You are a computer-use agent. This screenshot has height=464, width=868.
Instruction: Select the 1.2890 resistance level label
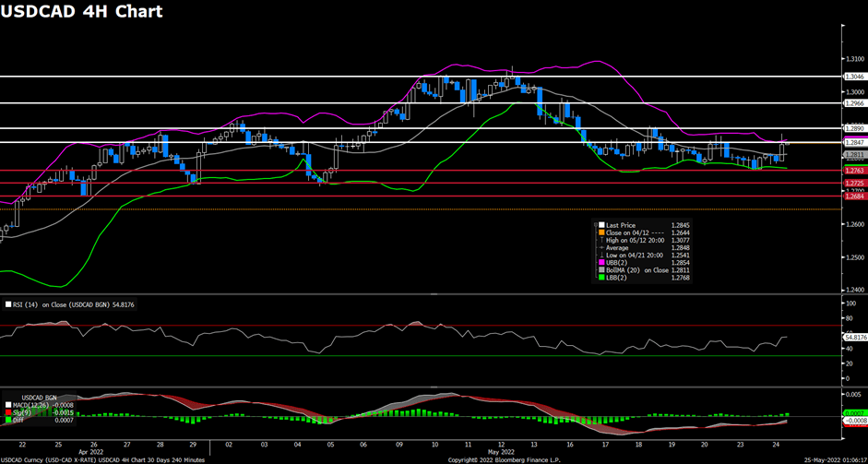pyautogui.click(x=853, y=128)
